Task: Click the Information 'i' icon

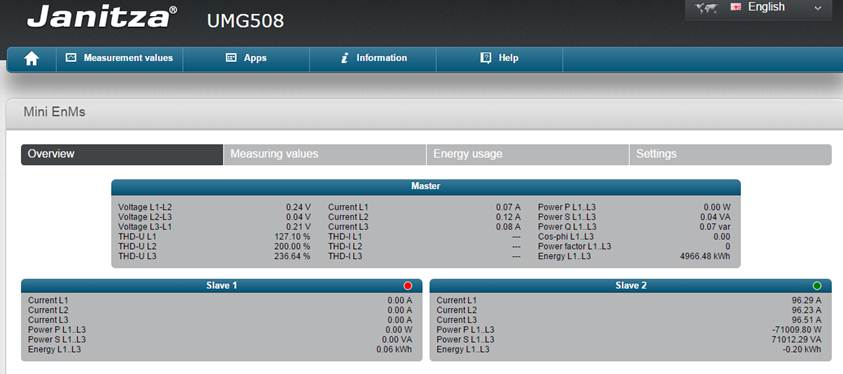Action: click(345, 58)
